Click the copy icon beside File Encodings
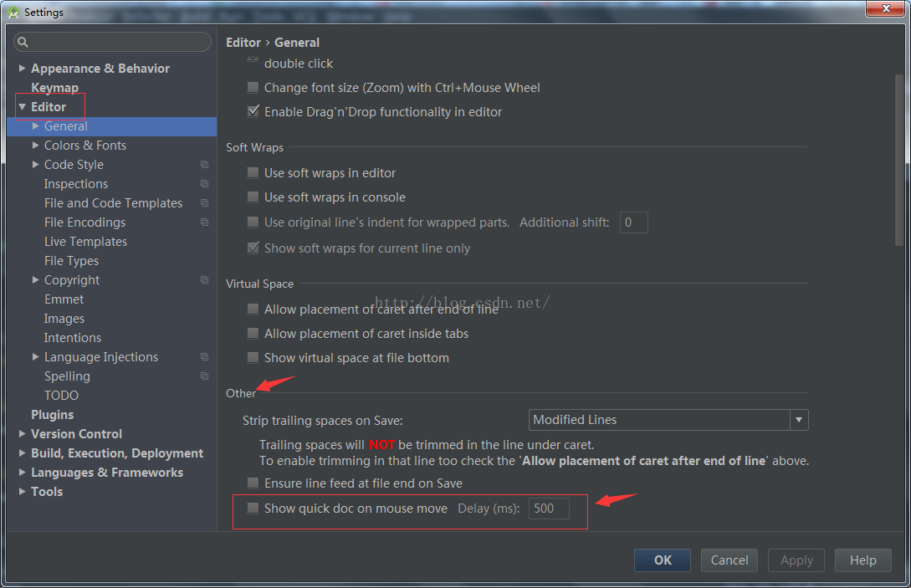 (204, 222)
